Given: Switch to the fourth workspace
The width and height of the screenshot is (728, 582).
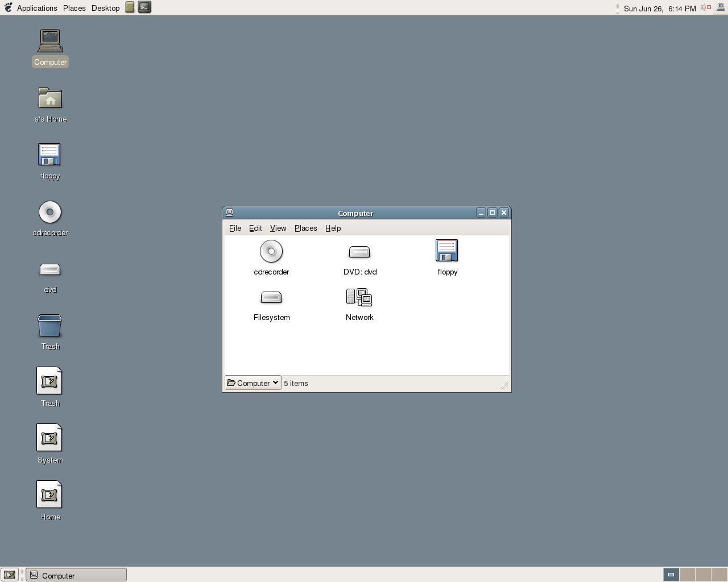Looking at the screenshot, I should [719, 575].
